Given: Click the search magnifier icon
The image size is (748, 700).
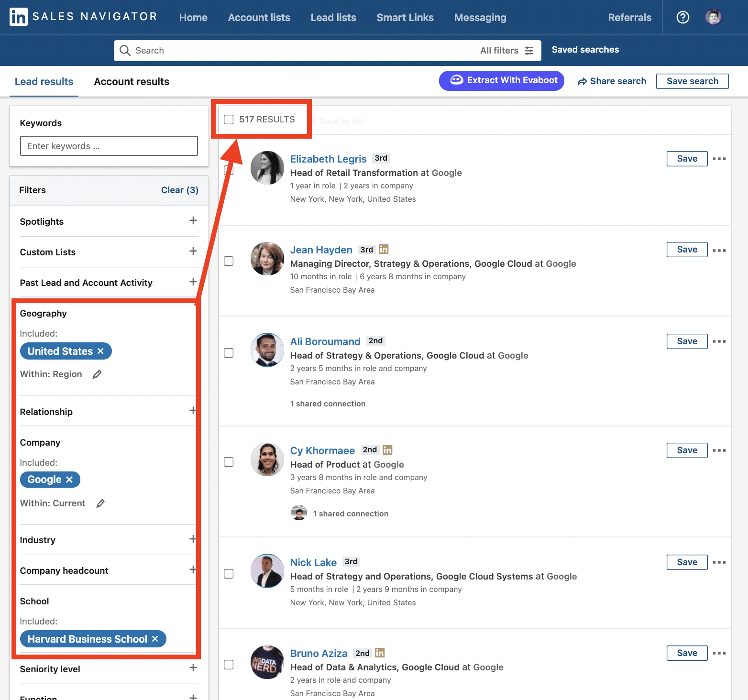Looking at the screenshot, I should (125, 50).
